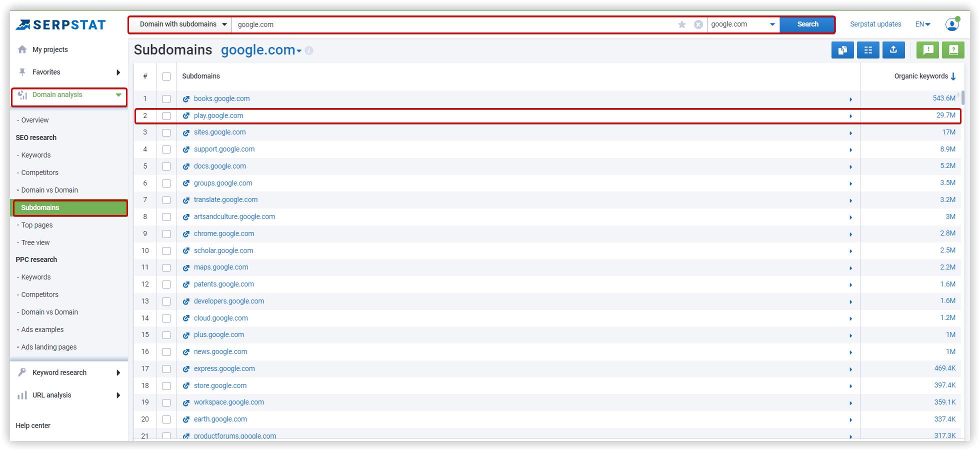
Task: Click the Favorites pin icon
Action: tap(22, 72)
